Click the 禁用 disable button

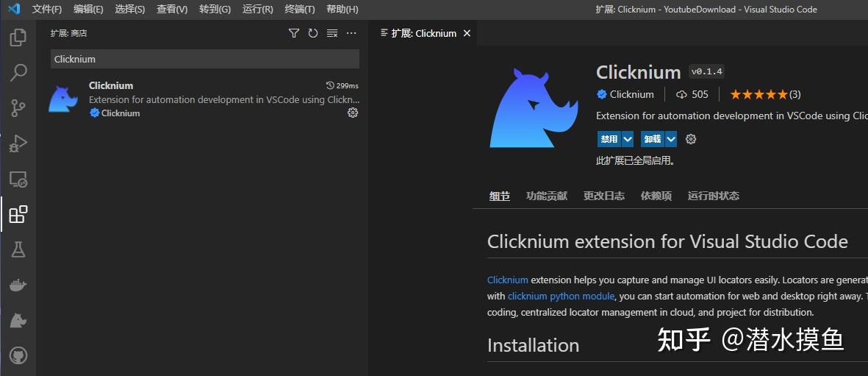pyautogui.click(x=609, y=138)
